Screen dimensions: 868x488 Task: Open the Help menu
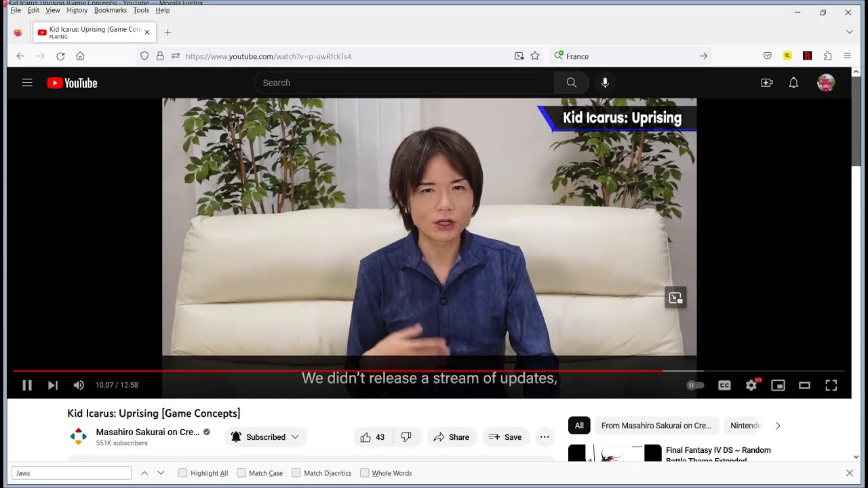click(x=163, y=10)
